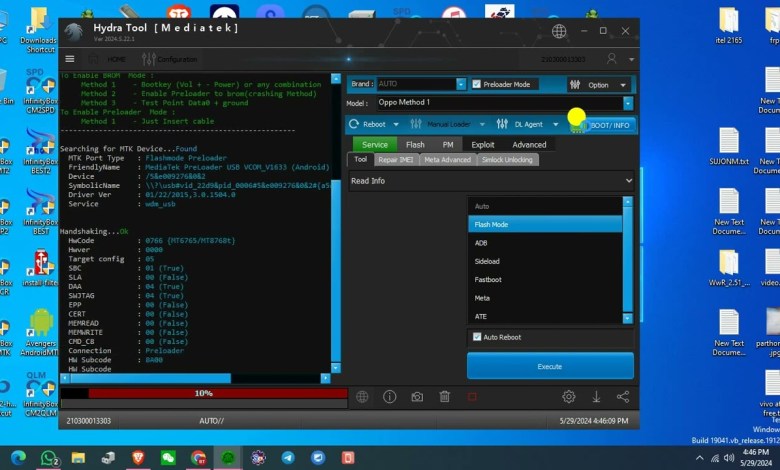780x470 pixels.
Task: Disable the Auto Reboot checkbox
Action: (x=477, y=337)
